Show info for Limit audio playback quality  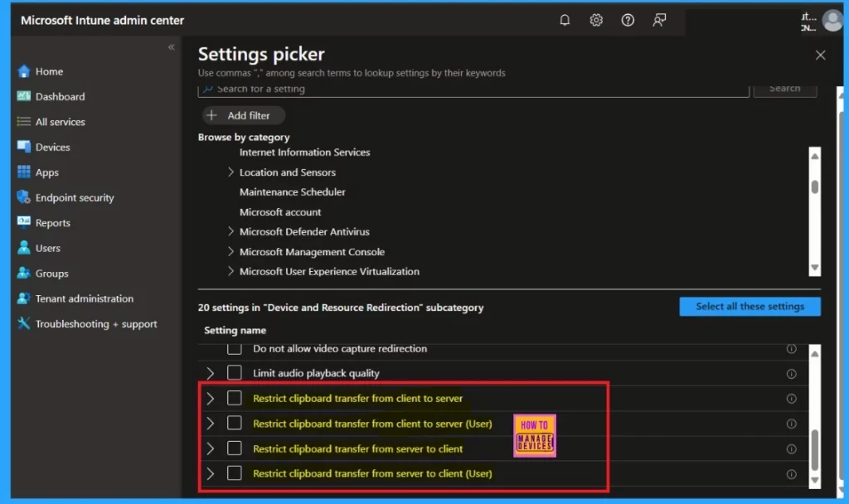[791, 374]
